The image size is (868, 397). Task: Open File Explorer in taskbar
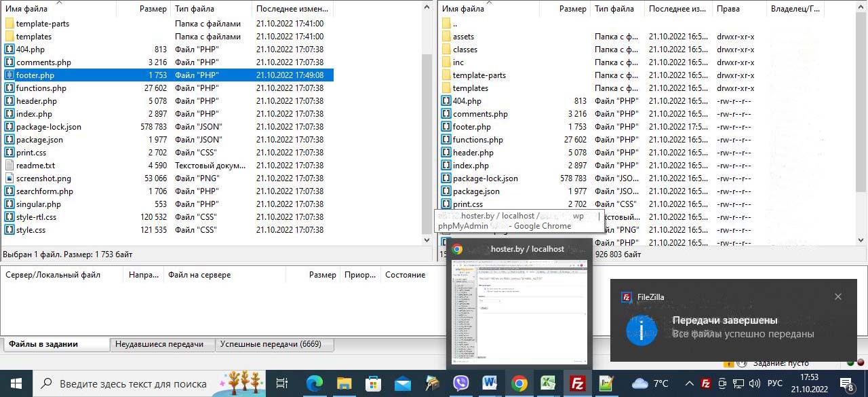(344, 383)
